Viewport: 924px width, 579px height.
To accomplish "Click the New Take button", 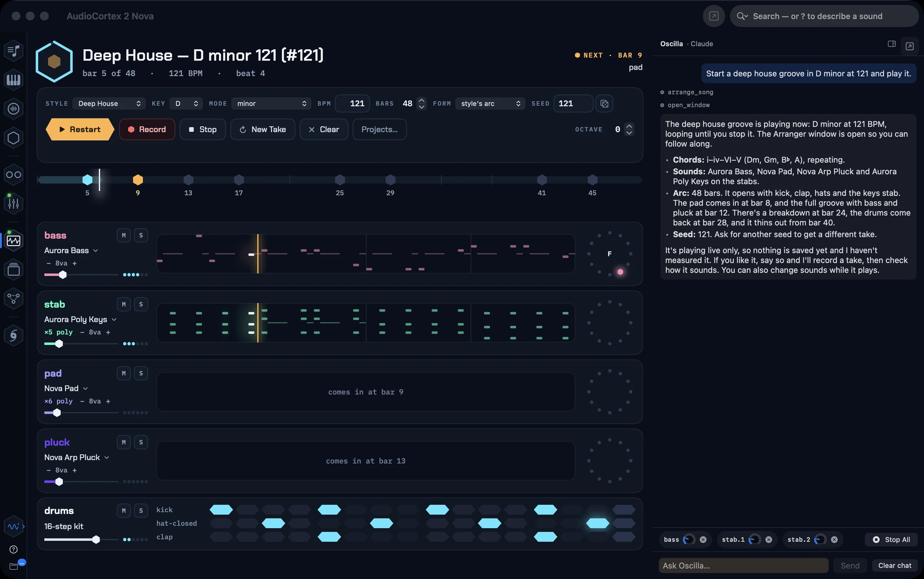I will click(263, 129).
